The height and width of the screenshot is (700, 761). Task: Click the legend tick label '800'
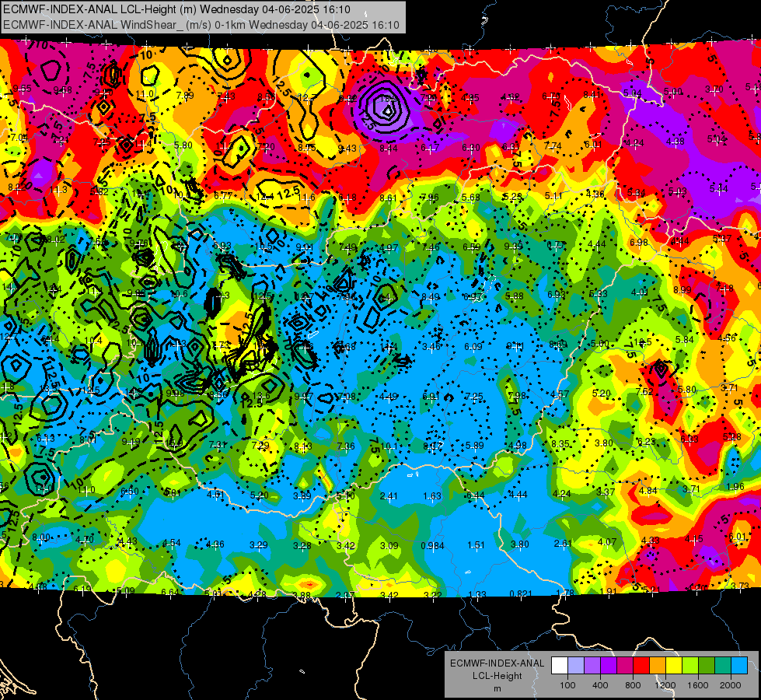click(x=633, y=685)
